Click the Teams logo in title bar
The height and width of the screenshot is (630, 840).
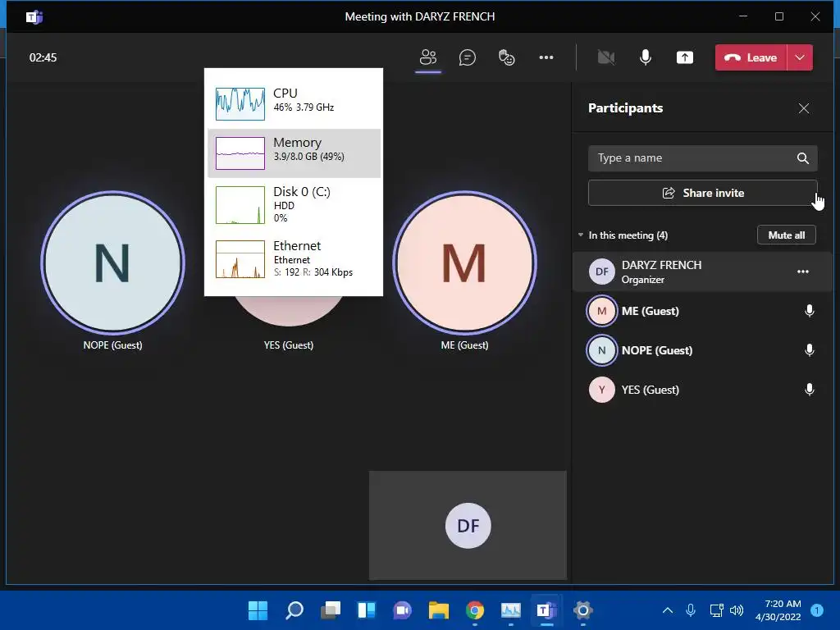(x=34, y=16)
